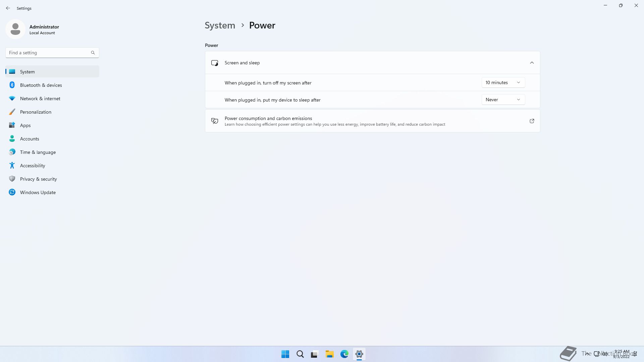The height and width of the screenshot is (362, 644).
Task: Click external link icon for carbon emissions
Action: 532,121
